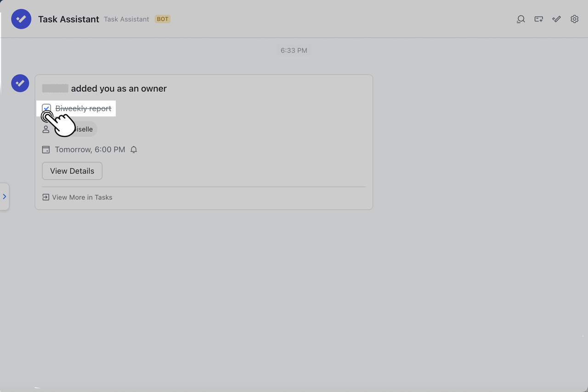Open View More in Tasks
This screenshot has width=588, height=392.
pos(77,197)
